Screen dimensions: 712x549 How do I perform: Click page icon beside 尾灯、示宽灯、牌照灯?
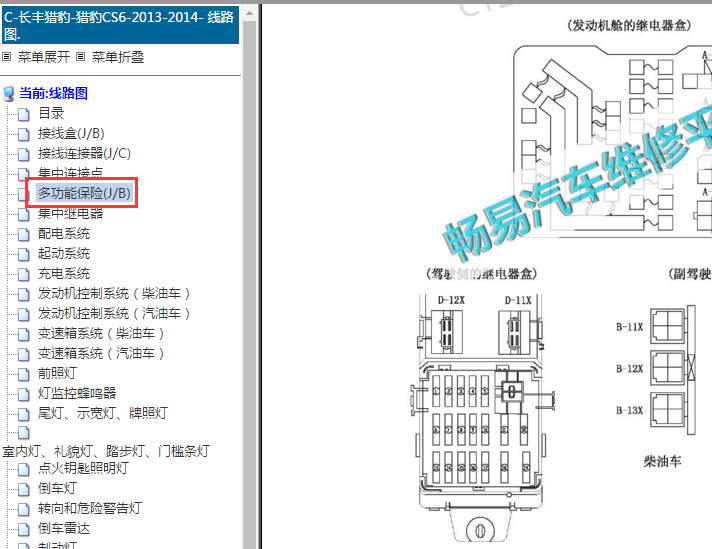pyautogui.click(x=24, y=414)
